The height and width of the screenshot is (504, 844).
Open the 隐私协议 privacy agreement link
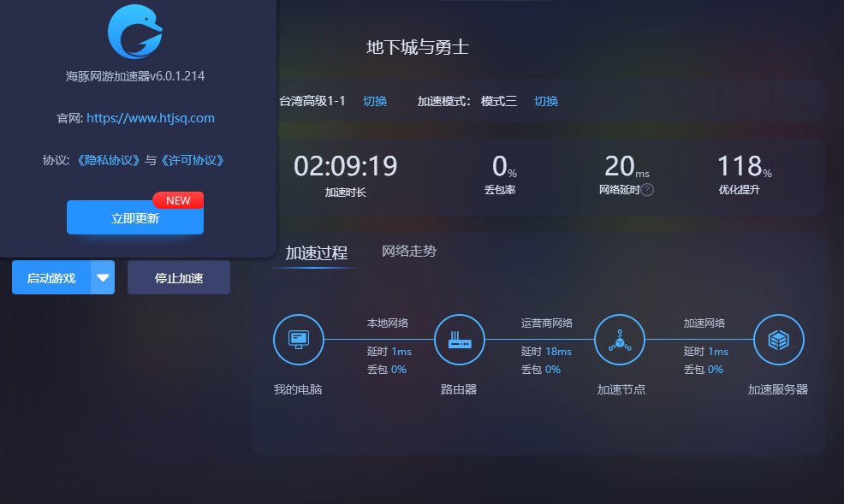pos(108,160)
